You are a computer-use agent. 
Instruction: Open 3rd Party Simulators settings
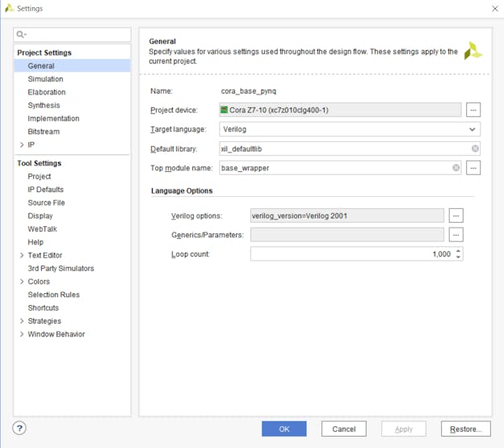point(61,269)
